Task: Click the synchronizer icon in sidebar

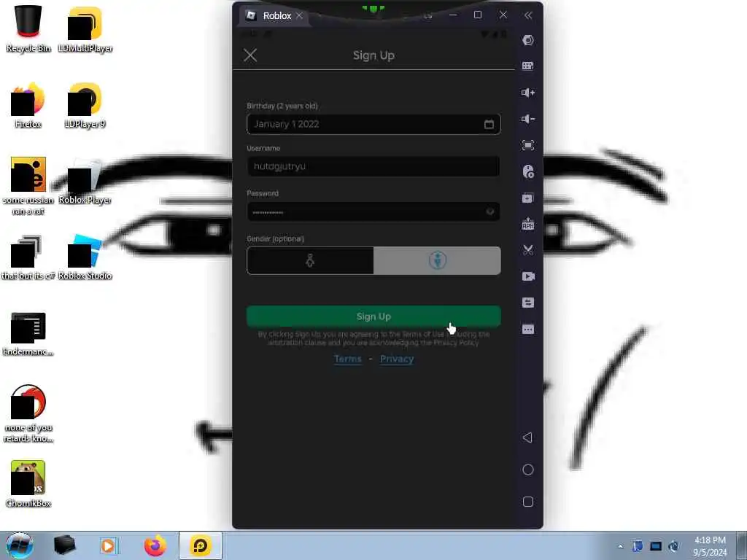Action: tap(528, 303)
